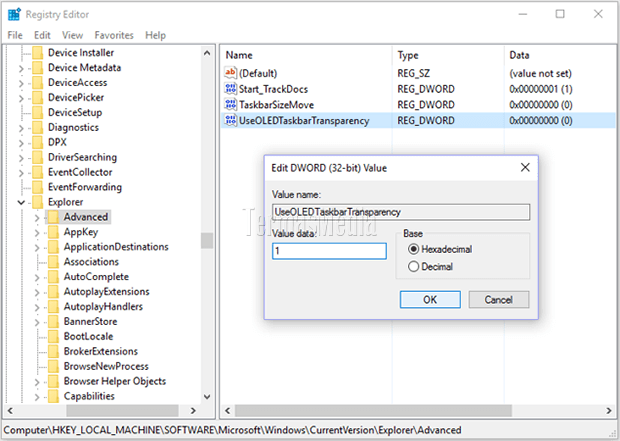The width and height of the screenshot is (620, 441).
Task: Click the Registry Editor app icon
Action: point(14,14)
